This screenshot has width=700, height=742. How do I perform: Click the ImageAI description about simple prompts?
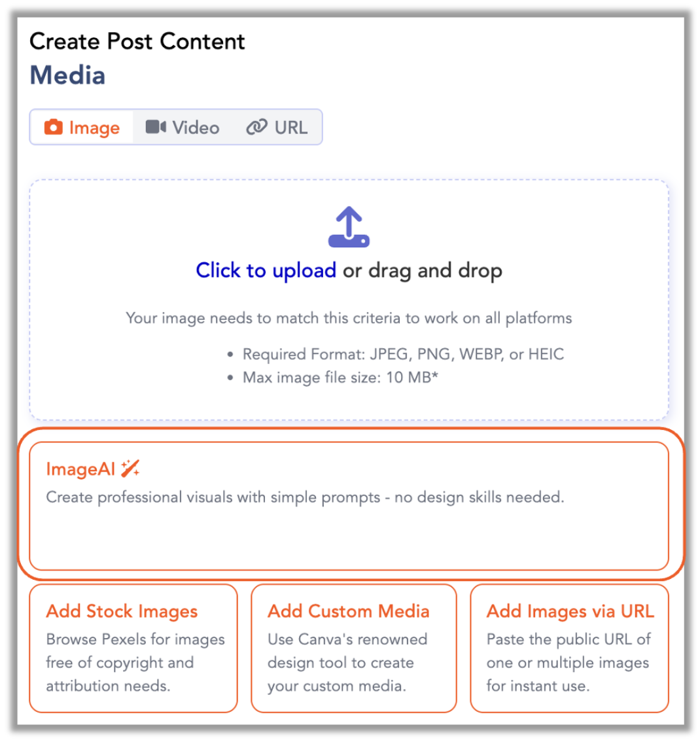point(305,497)
